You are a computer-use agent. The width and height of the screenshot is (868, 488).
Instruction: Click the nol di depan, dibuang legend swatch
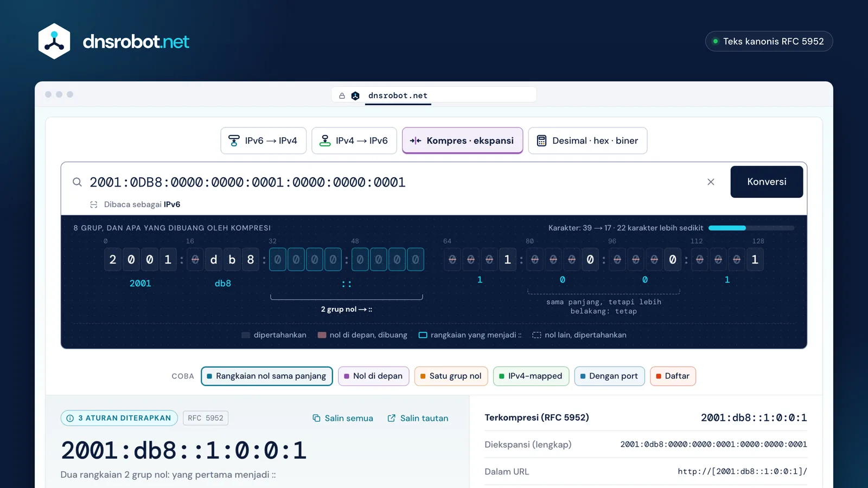click(x=322, y=335)
